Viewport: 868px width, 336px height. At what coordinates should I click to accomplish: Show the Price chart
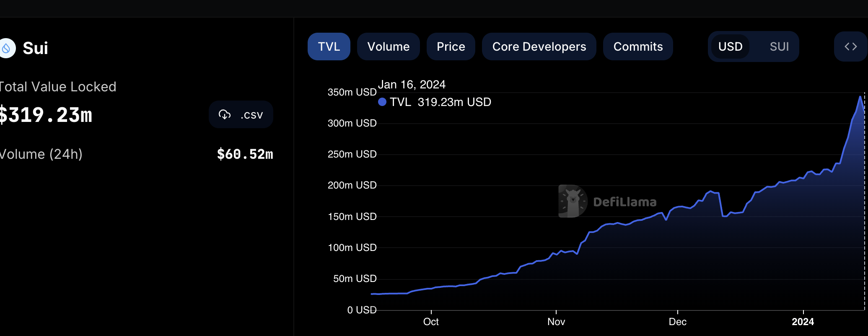point(451,47)
